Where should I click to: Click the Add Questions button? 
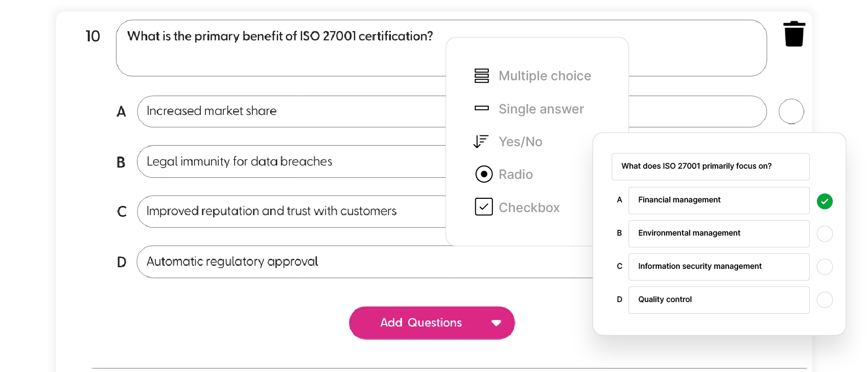point(432,323)
